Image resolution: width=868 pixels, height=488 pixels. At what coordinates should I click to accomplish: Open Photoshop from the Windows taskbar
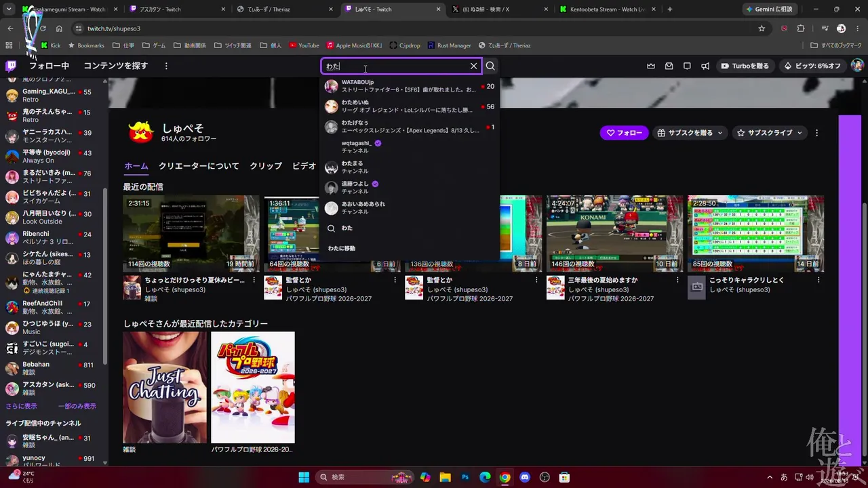(x=465, y=477)
